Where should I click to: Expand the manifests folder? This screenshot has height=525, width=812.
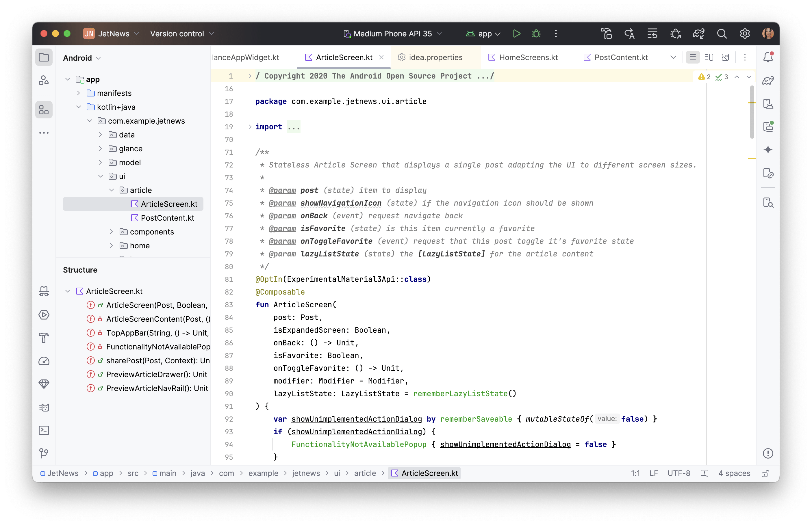click(x=78, y=93)
